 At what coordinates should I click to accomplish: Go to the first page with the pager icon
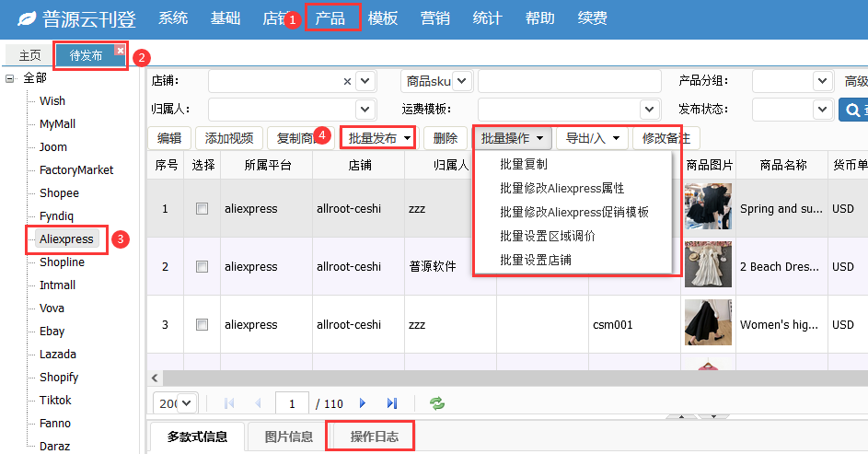pyautogui.click(x=229, y=403)
